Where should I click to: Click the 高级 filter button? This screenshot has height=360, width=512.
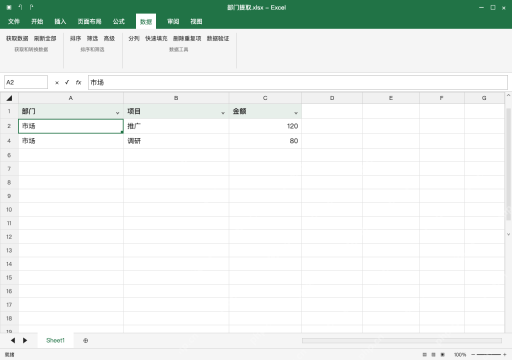click(109, 39)
